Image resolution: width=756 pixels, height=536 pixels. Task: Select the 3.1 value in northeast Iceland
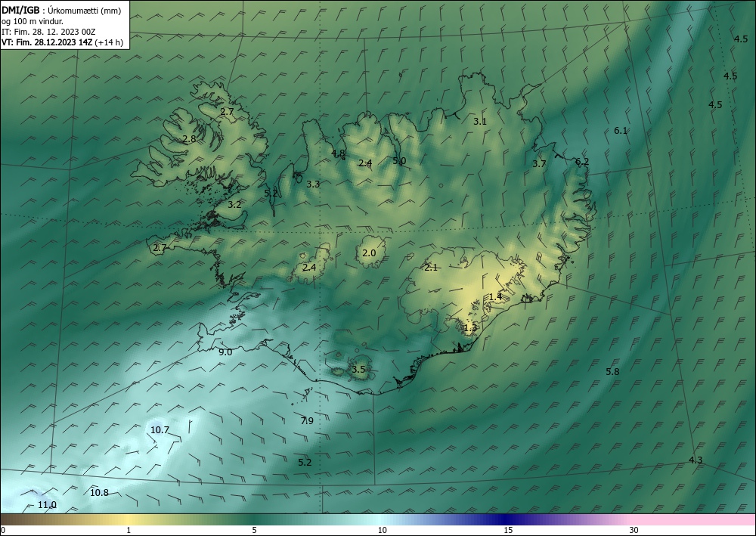click(480, 122)
